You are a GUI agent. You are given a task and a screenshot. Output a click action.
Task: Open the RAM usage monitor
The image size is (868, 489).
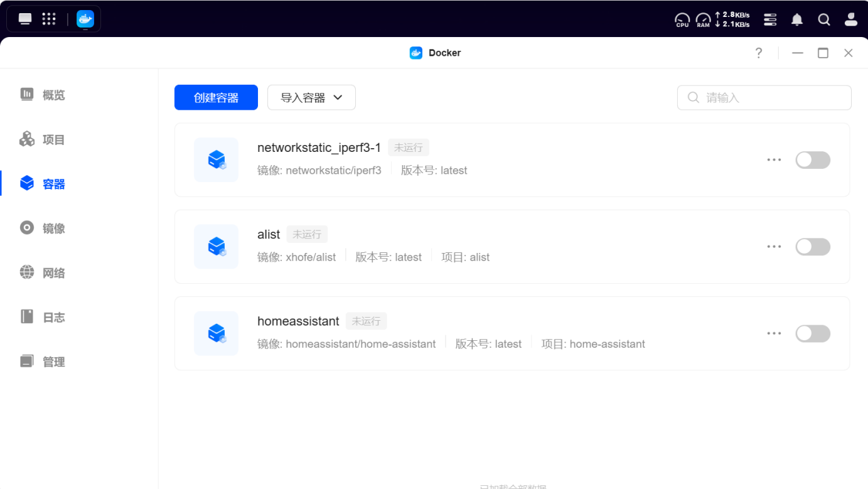[704, 20]
